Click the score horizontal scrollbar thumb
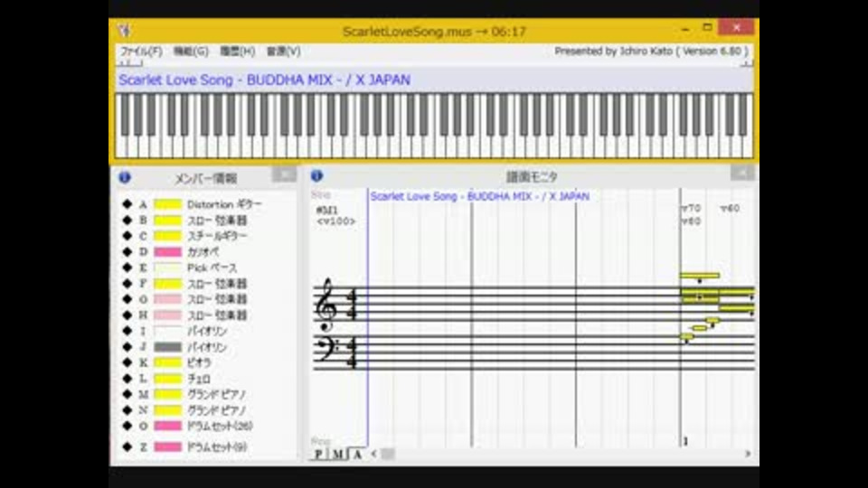 tap(388, 454)
